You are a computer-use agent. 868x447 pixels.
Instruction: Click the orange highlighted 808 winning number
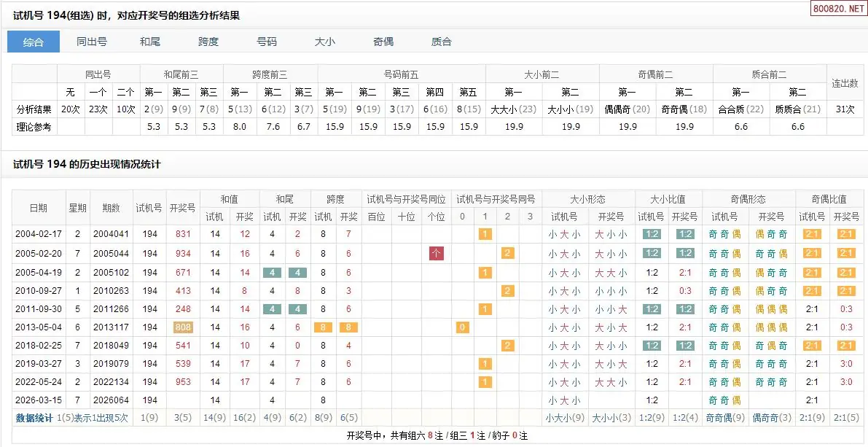coord(182,327)
